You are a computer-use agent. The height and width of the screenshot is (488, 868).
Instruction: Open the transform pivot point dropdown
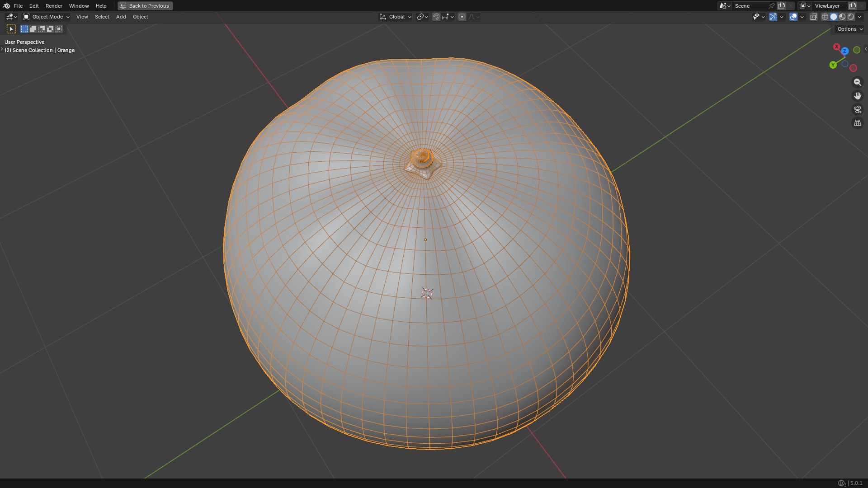point(422,17)
